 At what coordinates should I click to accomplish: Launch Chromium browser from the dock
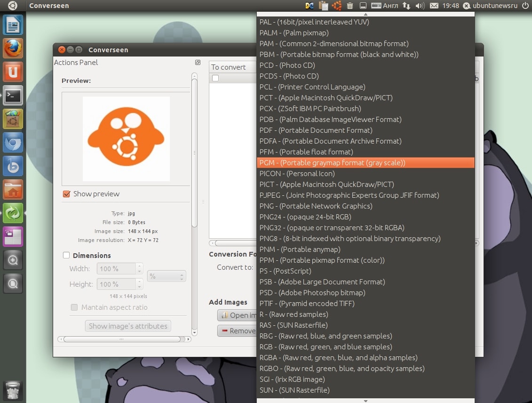pos(13,143)
